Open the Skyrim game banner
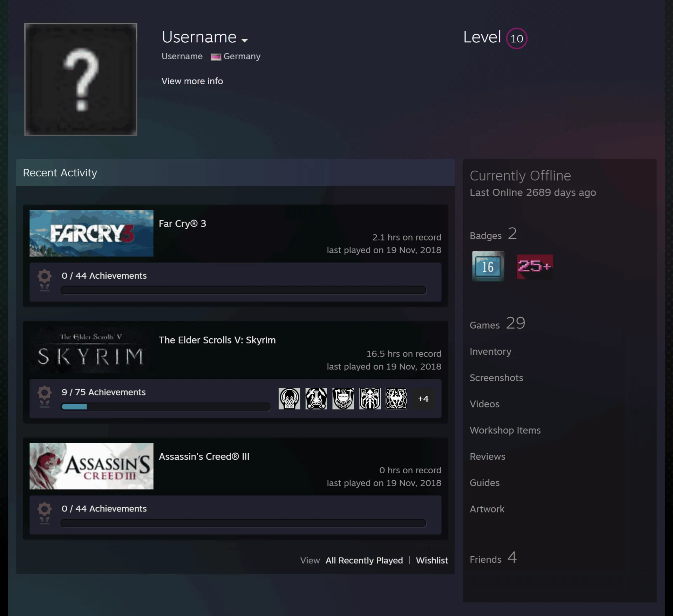Screen dimensions: 673x616 point(91,350)
